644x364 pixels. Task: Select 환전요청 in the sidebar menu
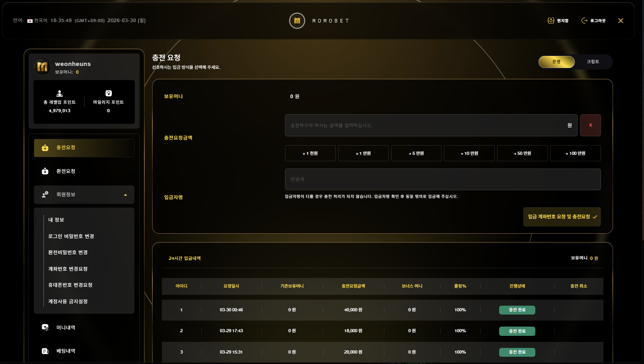[x=66, y=171]
